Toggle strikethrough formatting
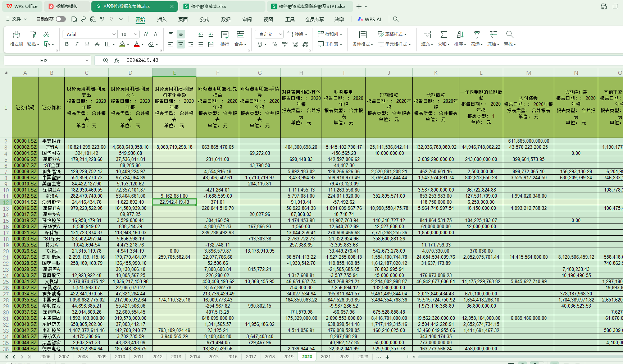Viewport: 623px width, 364px height. (x=97, y=44)
